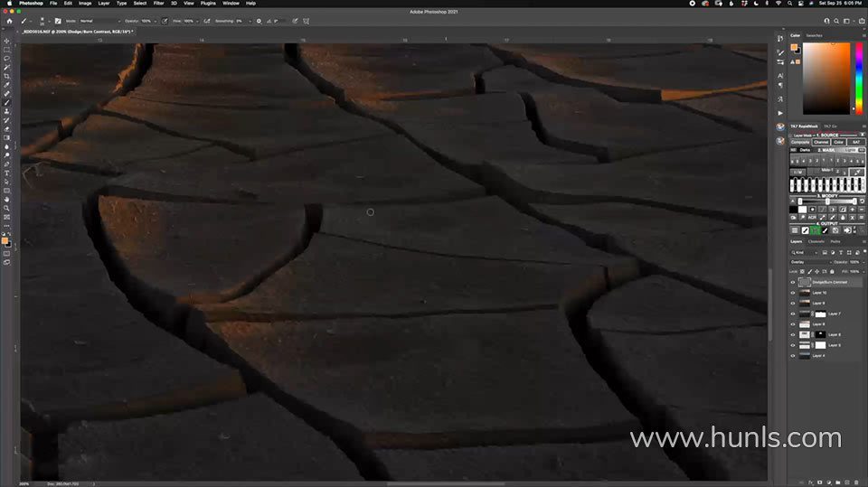Click the Layer 7 mask thumbnail
868x487 pixels.
(x=820, y=314)
